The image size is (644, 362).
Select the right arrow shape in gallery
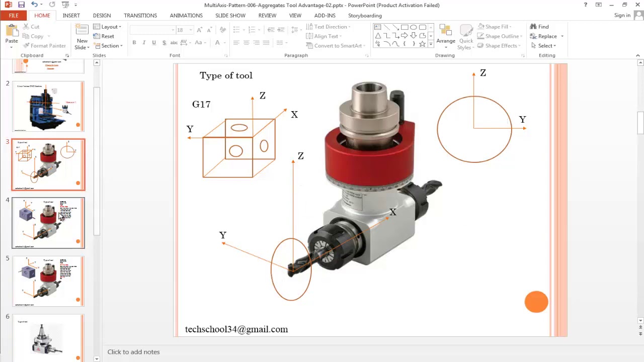[405, 36]
